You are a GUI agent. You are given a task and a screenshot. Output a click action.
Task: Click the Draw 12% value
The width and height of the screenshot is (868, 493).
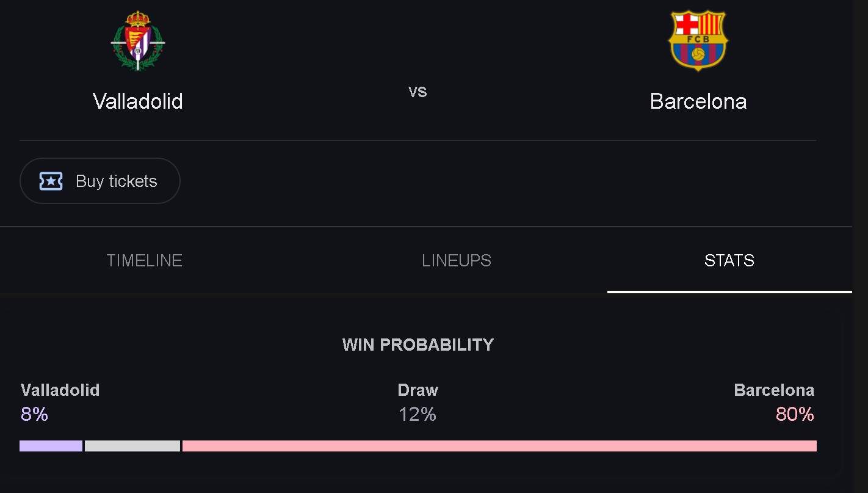pyautogui.click(x=418, y=414)
